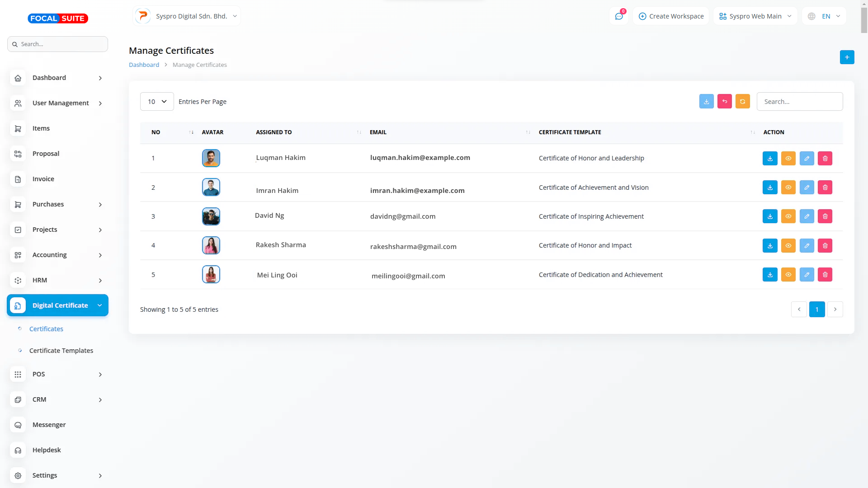Open the chat messages notification icon
Screen dimensions: 868x488
(619, 16)
